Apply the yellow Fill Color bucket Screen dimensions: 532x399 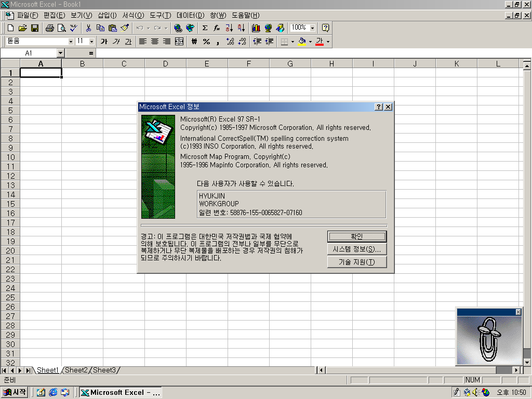(x=302, y=42)
